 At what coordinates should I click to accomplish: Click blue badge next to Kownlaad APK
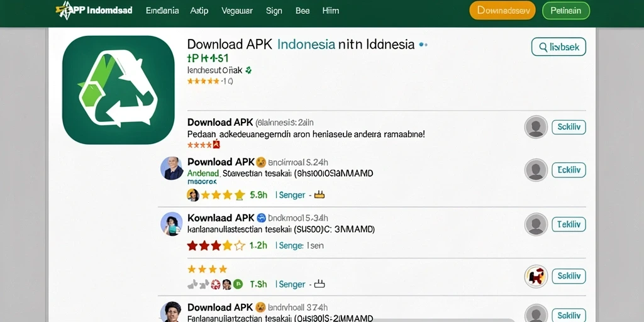point(261,218)
